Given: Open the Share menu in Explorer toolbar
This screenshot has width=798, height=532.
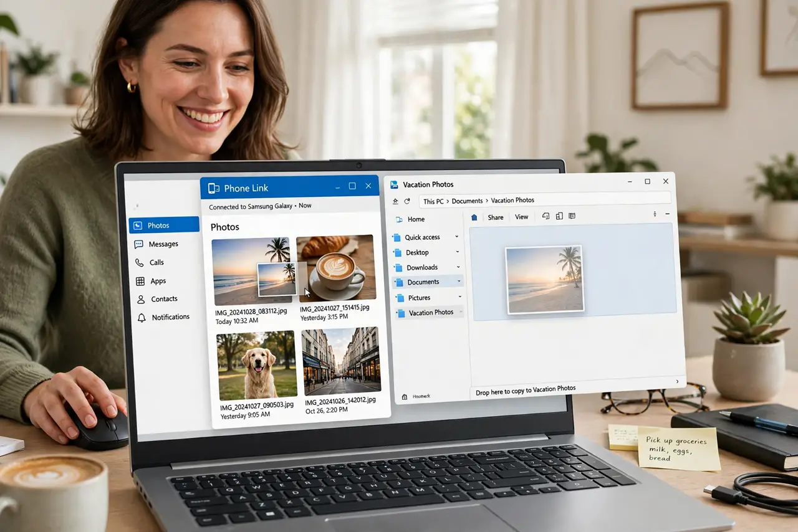Looking at the screenshot, I should (x=496, y=217).
